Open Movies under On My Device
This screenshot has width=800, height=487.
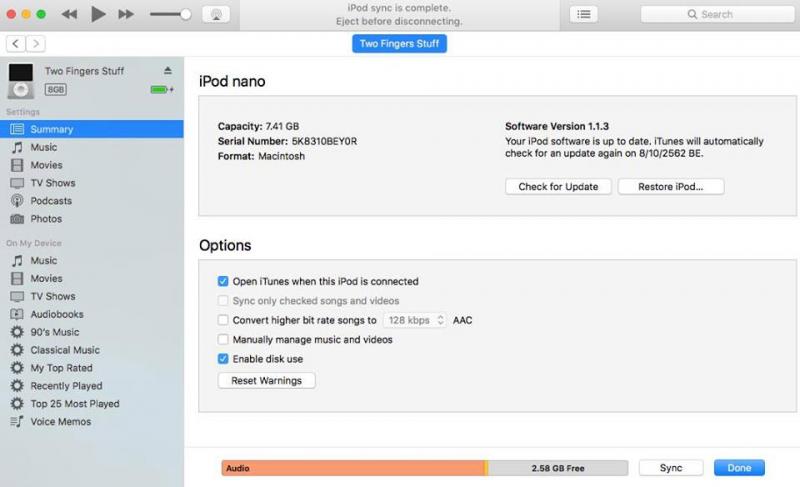(x=92, y=278)
